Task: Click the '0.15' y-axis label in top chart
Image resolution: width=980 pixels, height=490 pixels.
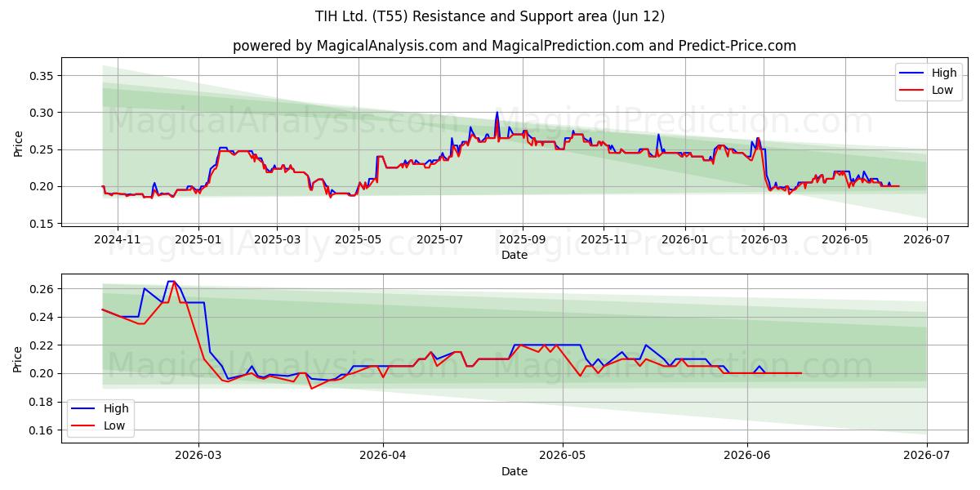Action: (42, 224)
